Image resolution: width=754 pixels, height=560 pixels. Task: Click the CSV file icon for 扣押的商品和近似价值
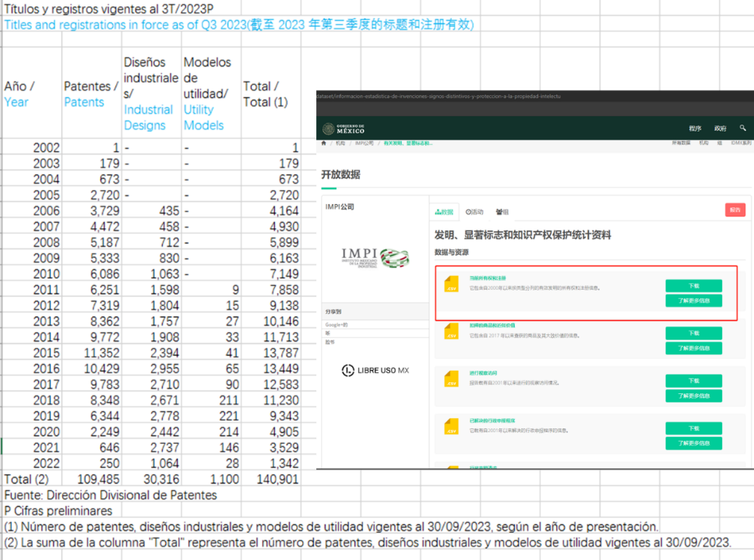pyautogui.click(x=451, y=331)
